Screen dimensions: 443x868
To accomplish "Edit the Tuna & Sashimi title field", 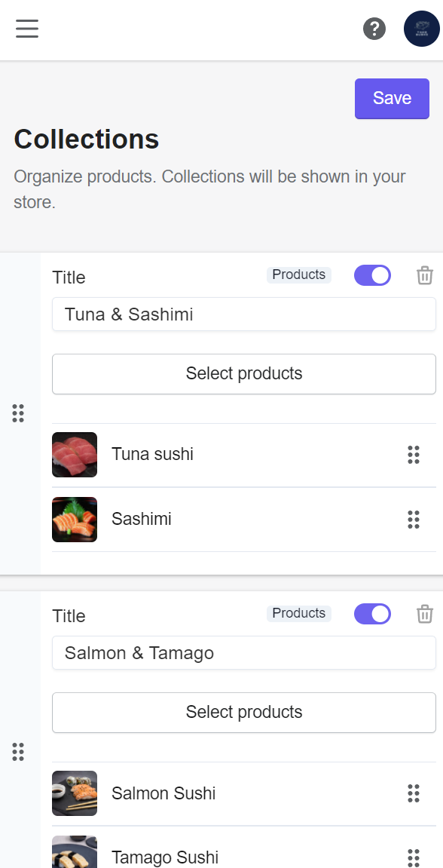I will coord(244,314).
